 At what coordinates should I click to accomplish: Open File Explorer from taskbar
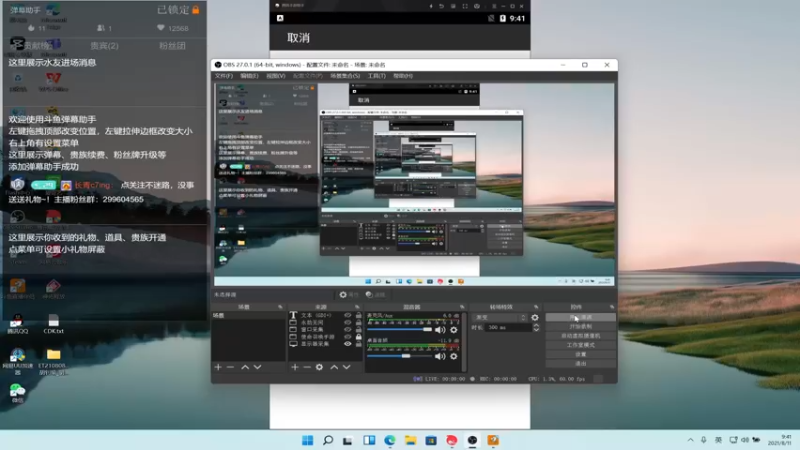410,440
